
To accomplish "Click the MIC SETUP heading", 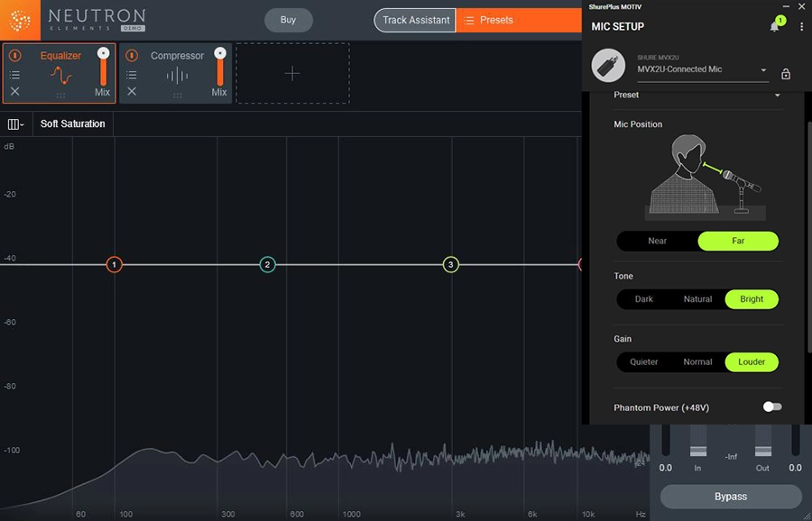I will [x=617, y=26].
